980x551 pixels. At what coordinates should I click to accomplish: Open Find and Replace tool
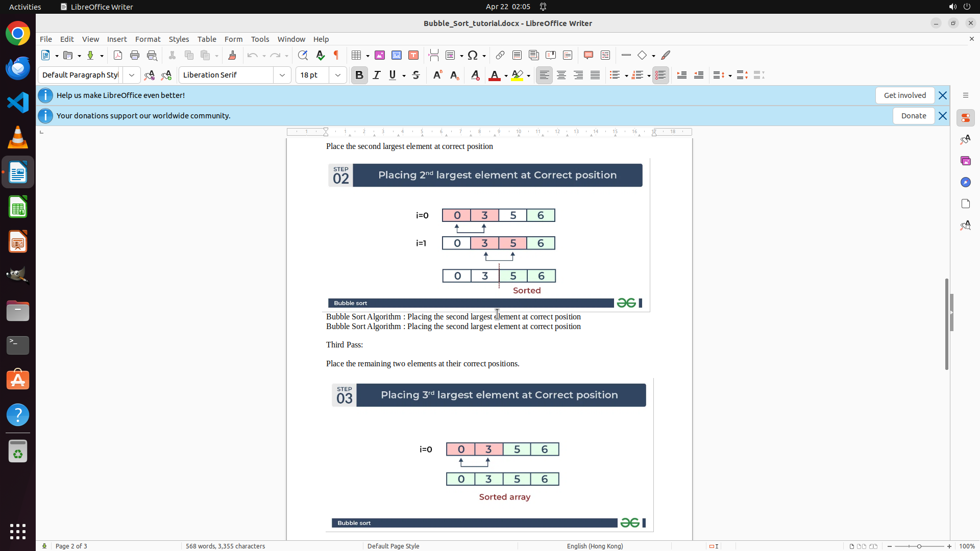303,55
